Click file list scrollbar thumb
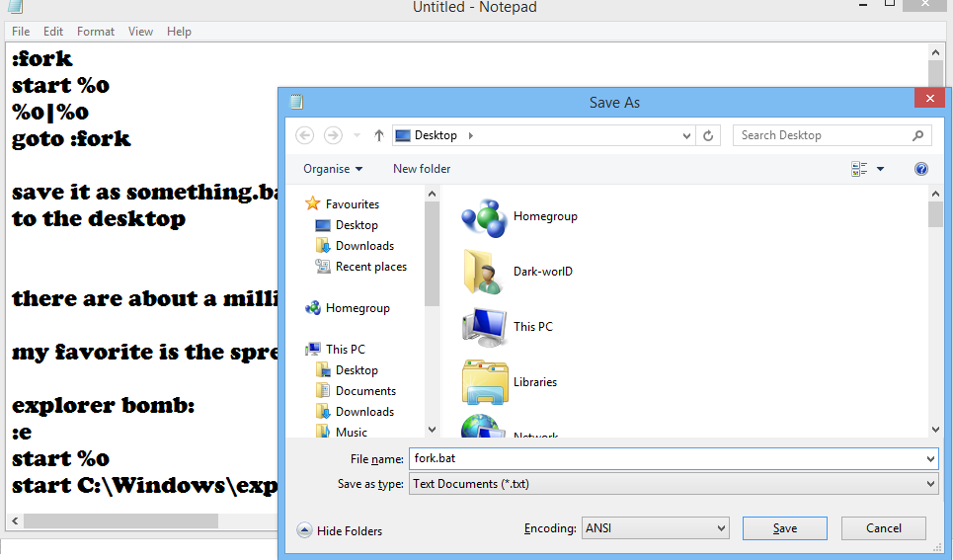 pos(935,214)
